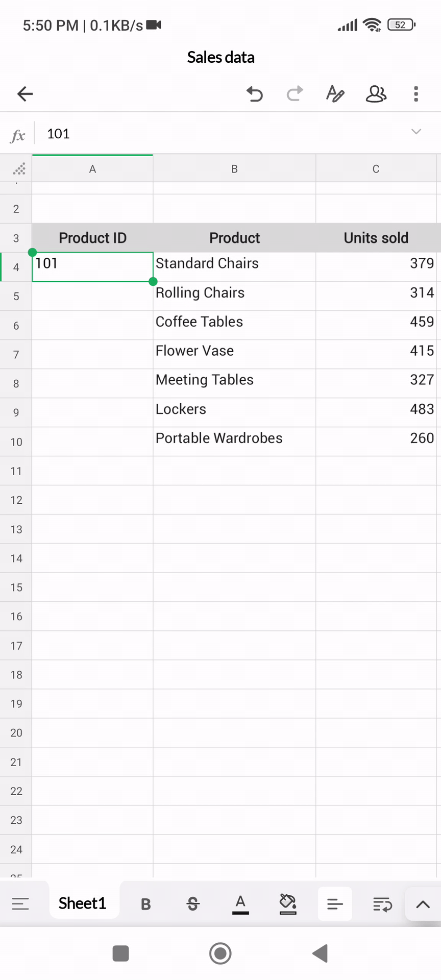
Task: Tap the text color A button
Action: pyautogui.click(x=240, y=904)
